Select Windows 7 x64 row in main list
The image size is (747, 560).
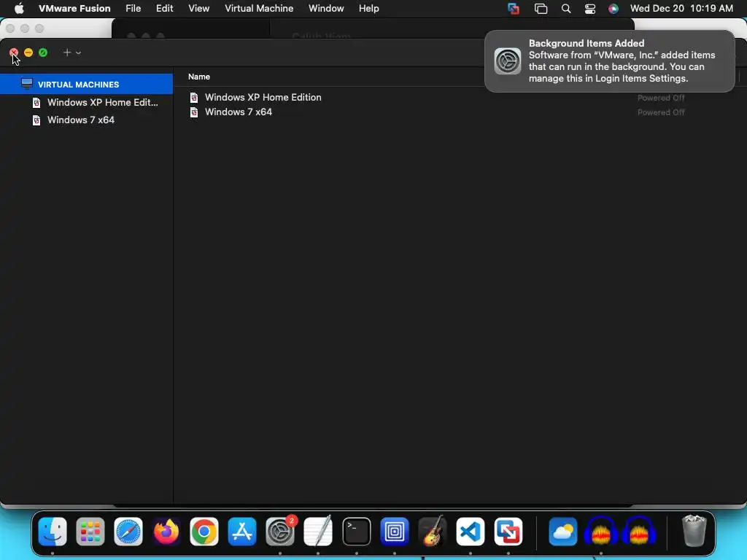[239, 112]
